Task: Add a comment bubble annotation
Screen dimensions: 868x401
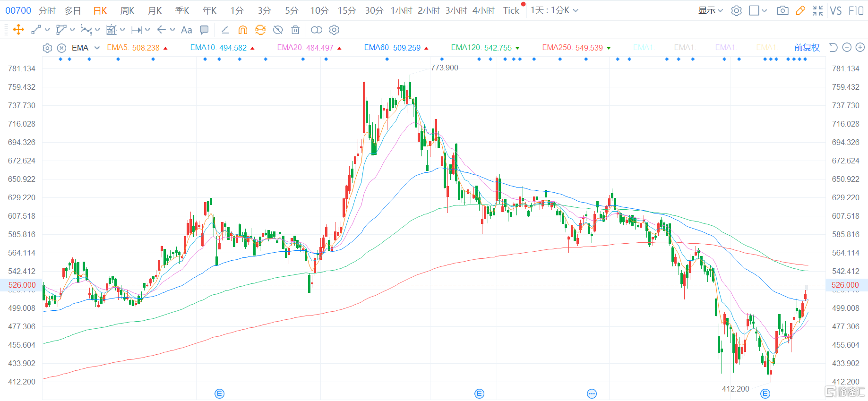Action: (x=204, y=30)
